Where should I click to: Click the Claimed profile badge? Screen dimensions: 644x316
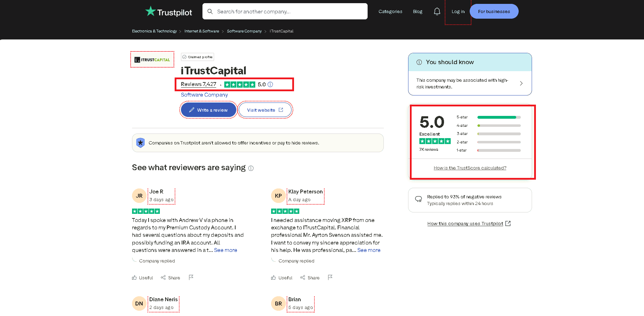(198, 57)
